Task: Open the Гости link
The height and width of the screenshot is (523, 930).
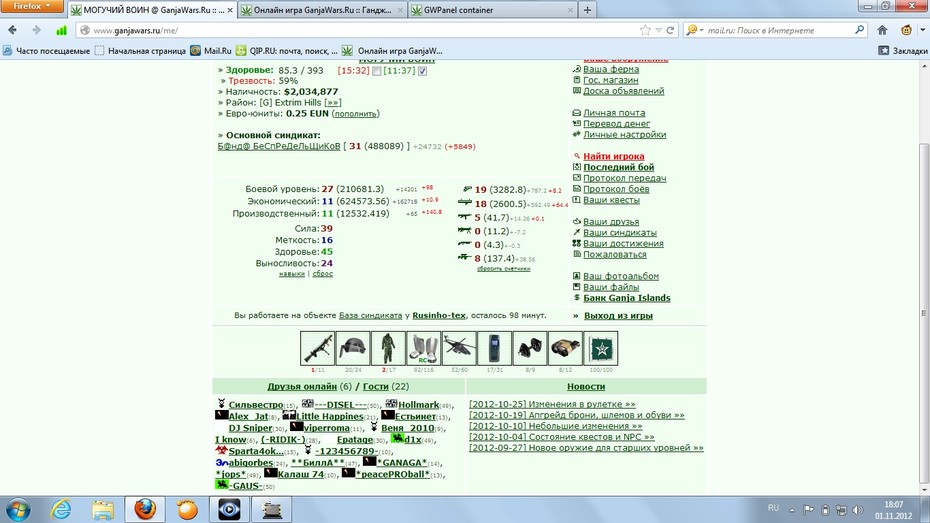Action: click(375, 387)
